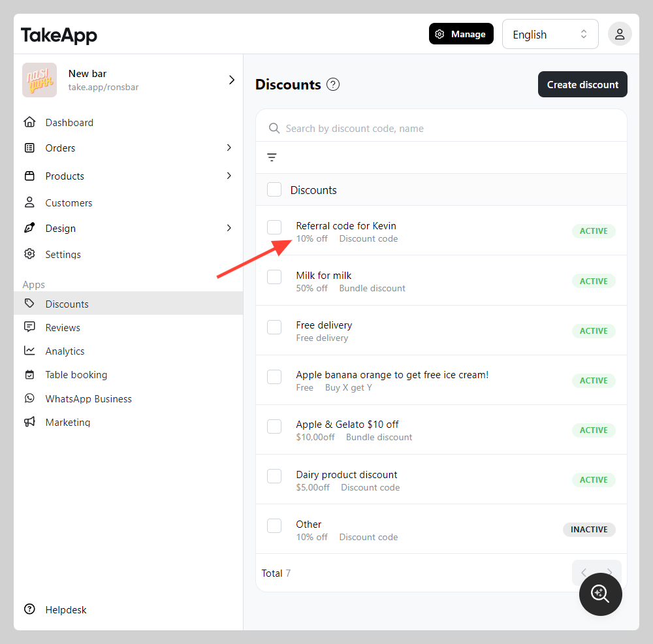Viewport: 653px width, 644px height.
Task: Expand the Products submenu chevron
Action: pyautogui.click(x=229, y=176)
